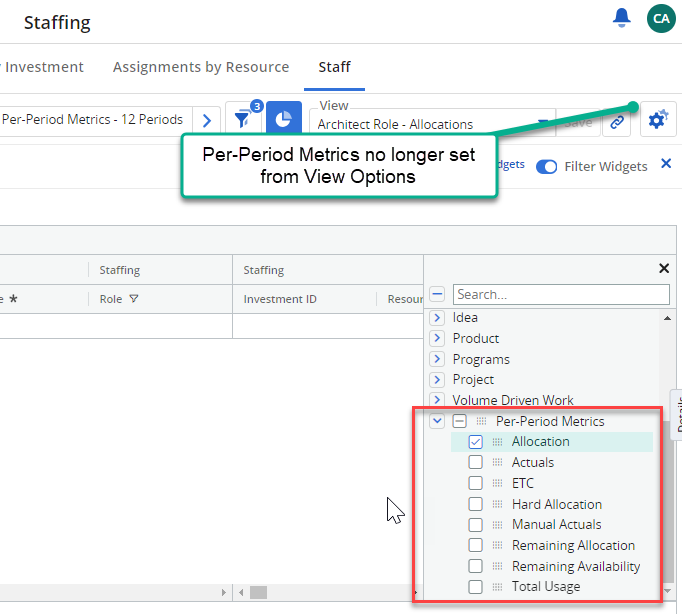The image size is (682, 614).
Task: Open the Staff tab
Action: pyautogui.click(x=334, y=67)
